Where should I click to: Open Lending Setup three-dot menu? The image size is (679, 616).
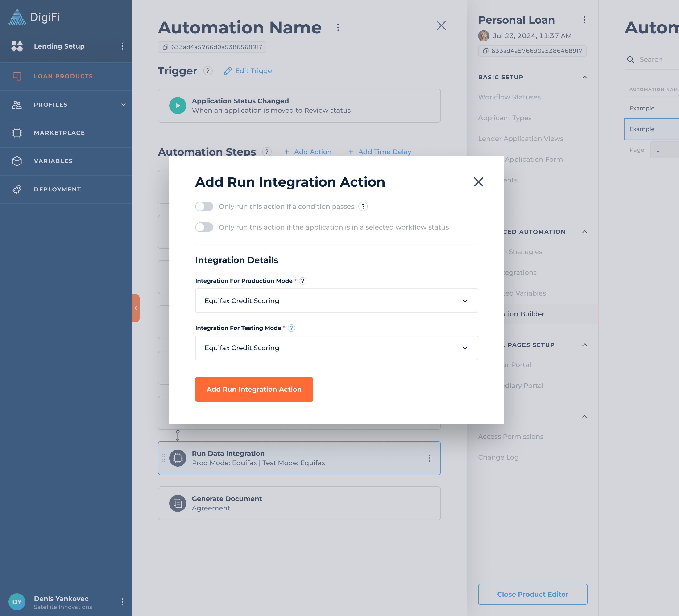point(122,46)
